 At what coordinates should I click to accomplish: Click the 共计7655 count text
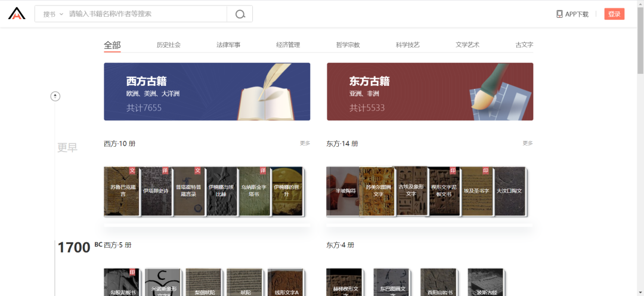tap(144, 108)
